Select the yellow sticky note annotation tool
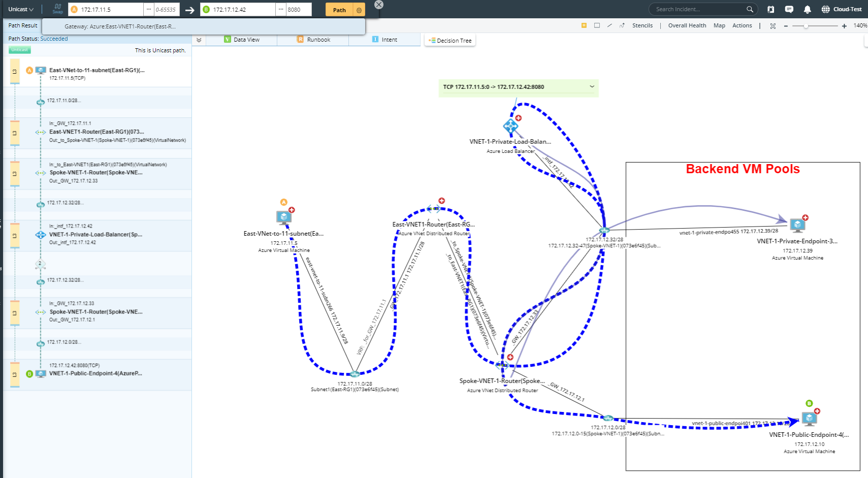Viewport: 868px width, 478px height. click(584, 25)
